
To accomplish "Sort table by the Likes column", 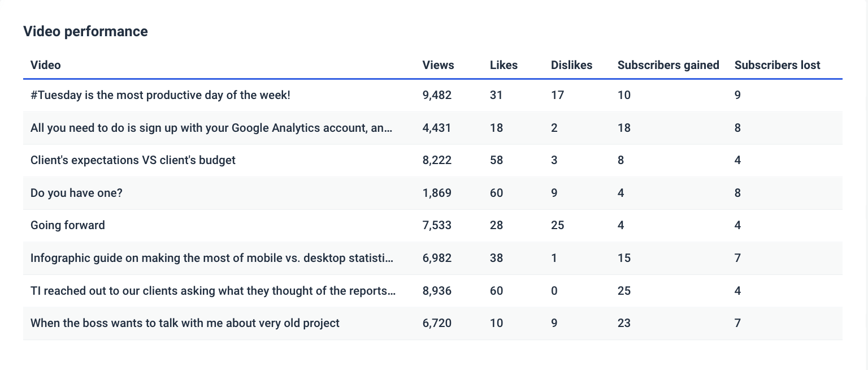I will pyautogui.click(x=503, y=65).
